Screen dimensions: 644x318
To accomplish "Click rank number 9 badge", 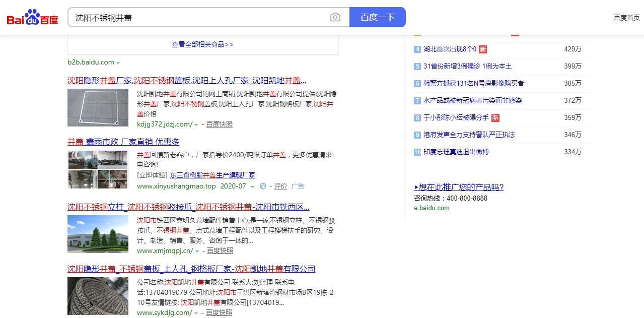I will coord(417,135).
